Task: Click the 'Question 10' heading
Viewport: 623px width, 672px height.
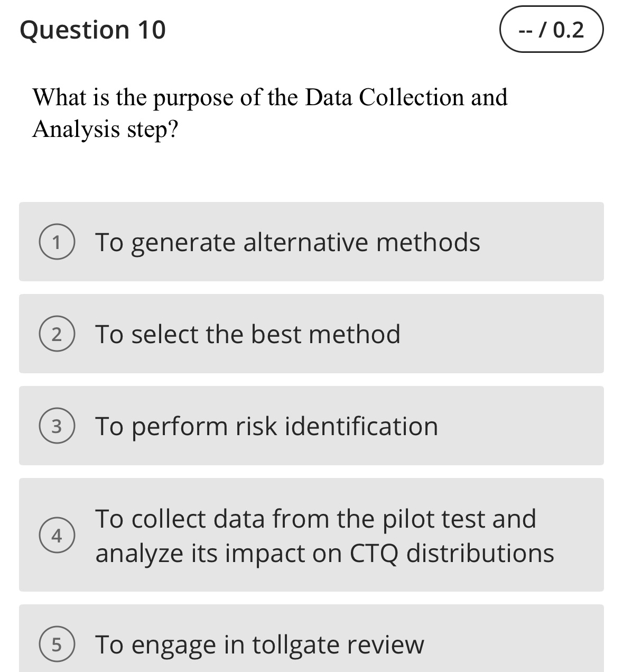Action: pyautogui.click(x=92, y=30)
